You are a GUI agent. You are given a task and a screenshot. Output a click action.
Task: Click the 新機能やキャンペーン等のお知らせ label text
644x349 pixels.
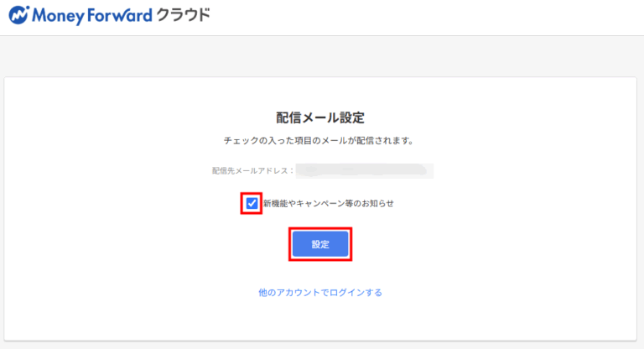click(328, 203)
